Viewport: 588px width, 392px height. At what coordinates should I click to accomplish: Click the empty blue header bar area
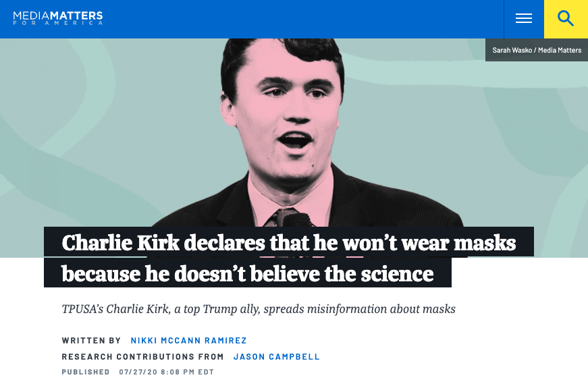pyautogui.click(x=304, y=19)
